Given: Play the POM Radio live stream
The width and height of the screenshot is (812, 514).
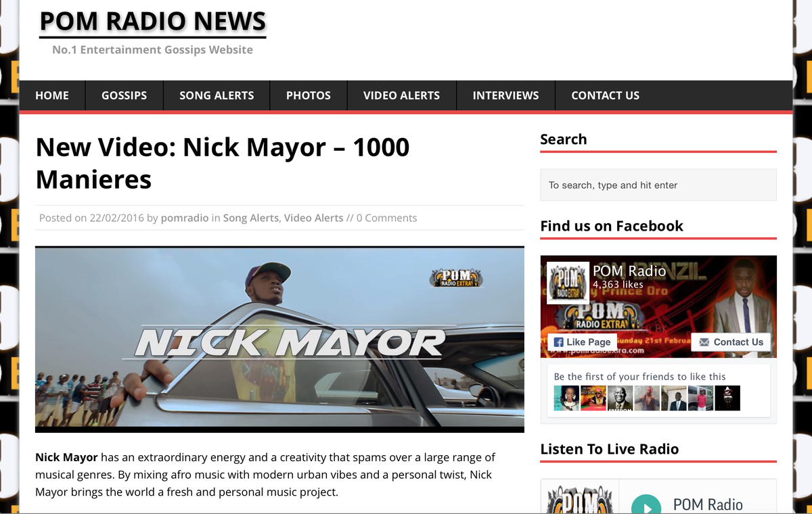Looking at the screenshot, I should (646, 506).
